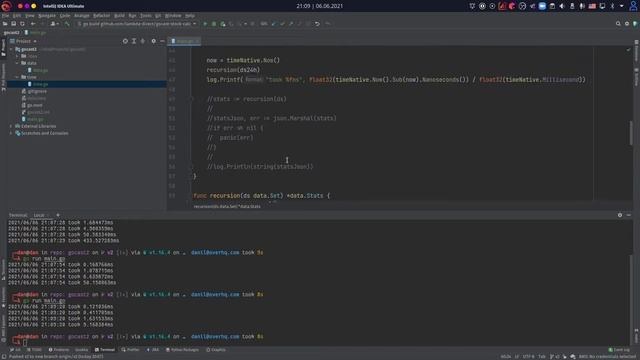Click the UTF-8 encoding status widget
This screenshot has height=360, width=640.
pyautogui.click(x=529, y=357)
